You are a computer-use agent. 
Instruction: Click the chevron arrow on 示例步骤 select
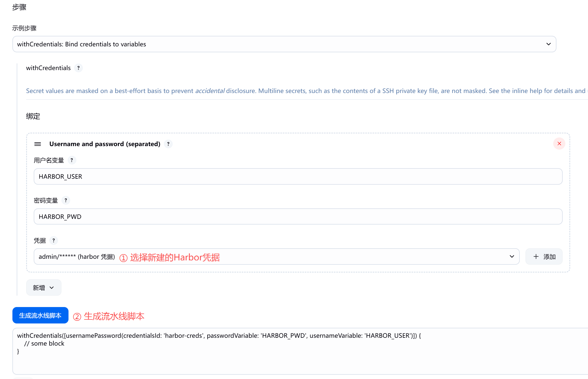coord(548,44)
